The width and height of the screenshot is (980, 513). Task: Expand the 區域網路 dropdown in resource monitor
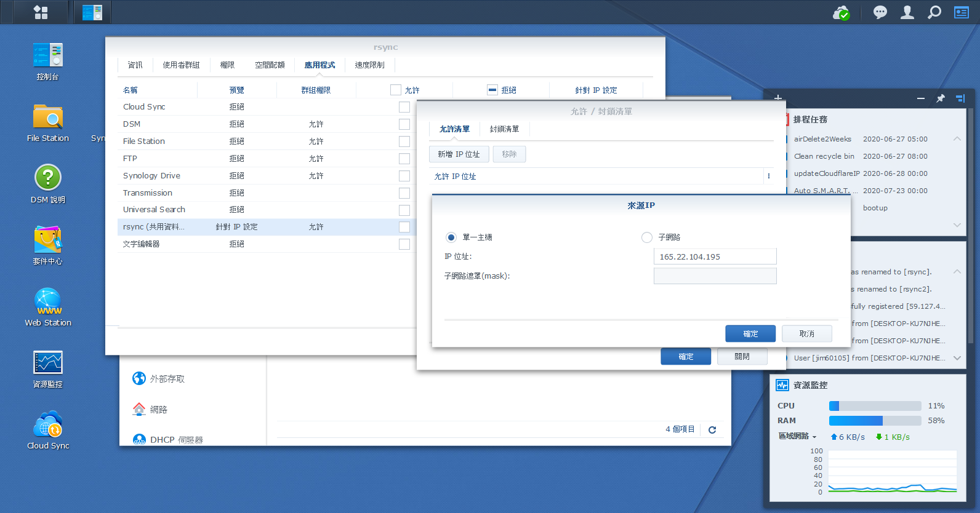tap(797, 437)
